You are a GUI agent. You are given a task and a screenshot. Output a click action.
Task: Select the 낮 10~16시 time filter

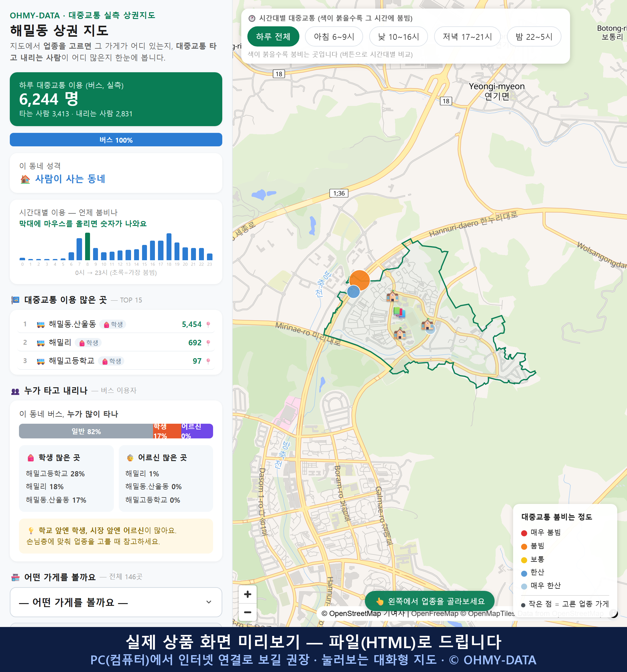[x=399, y=36]
